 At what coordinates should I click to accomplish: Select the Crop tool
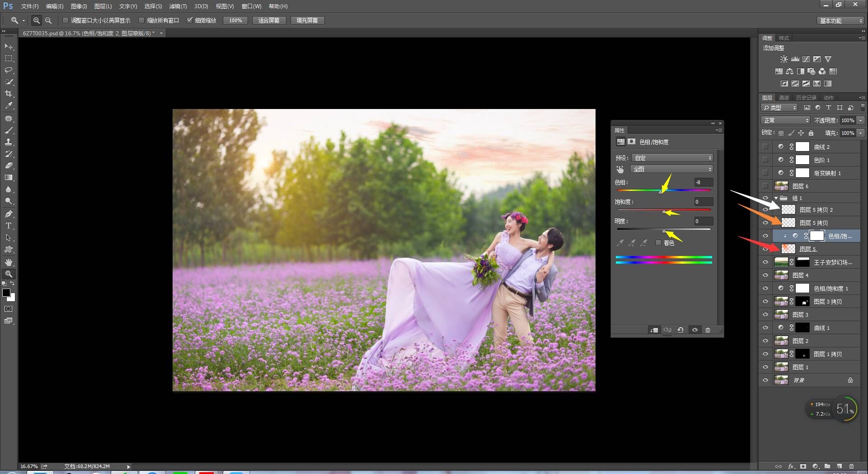9,94
